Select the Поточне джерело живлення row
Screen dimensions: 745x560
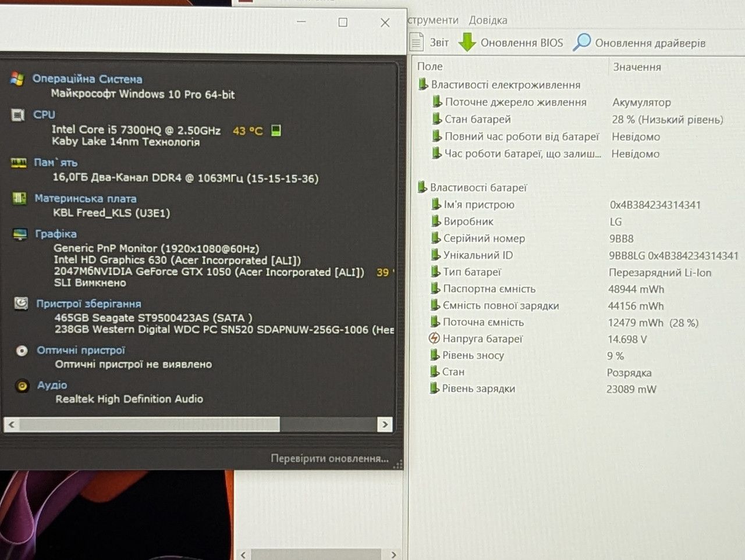tap(509, 102)
